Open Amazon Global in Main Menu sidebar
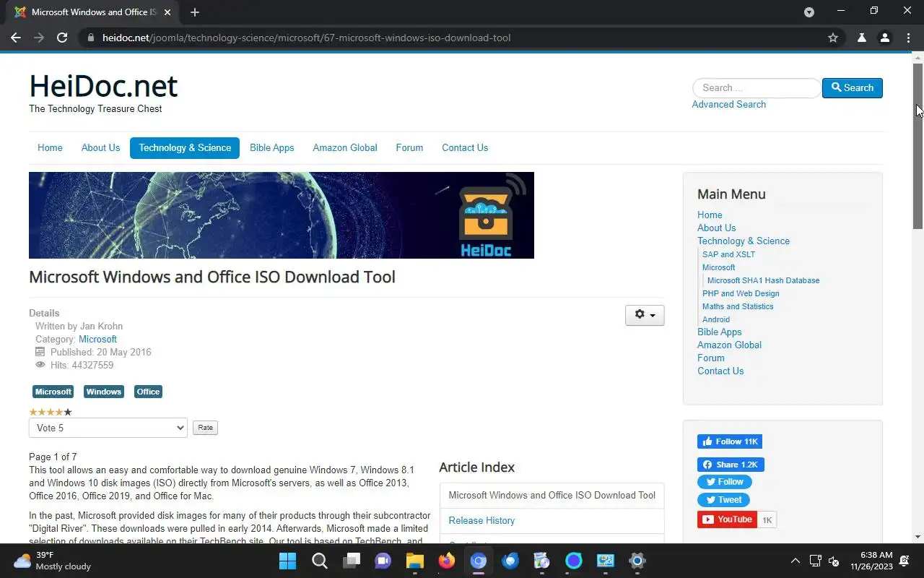This screenshot has width=924, height=578. click(729, 345)
